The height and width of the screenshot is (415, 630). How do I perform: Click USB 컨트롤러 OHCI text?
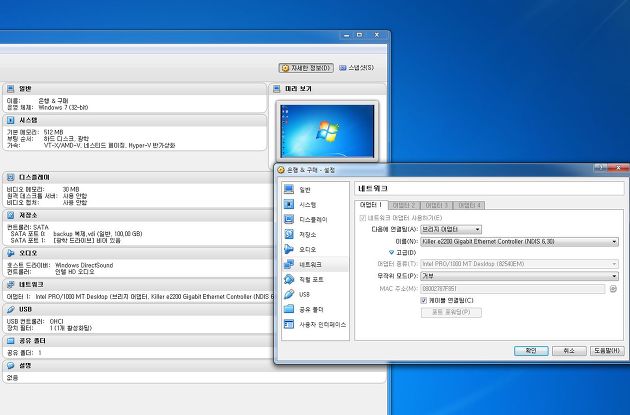pyautogui.click(x=35, y=321)
